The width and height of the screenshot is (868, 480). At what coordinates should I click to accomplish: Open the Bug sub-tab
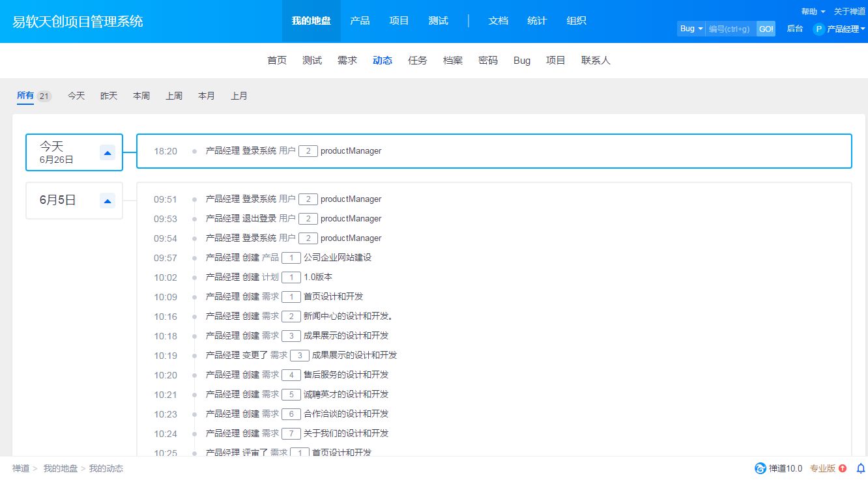[x=522, y=61]
